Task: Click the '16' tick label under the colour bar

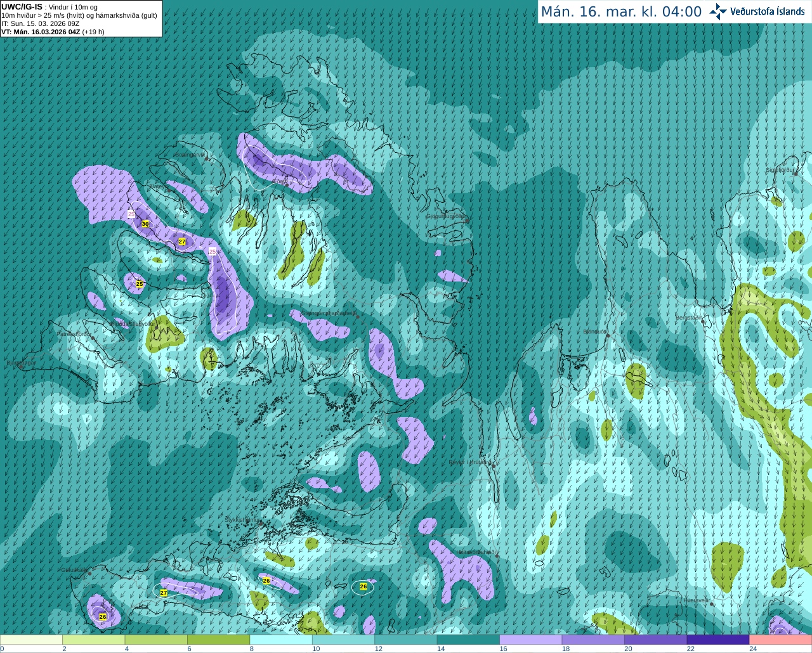Action: 503,649
